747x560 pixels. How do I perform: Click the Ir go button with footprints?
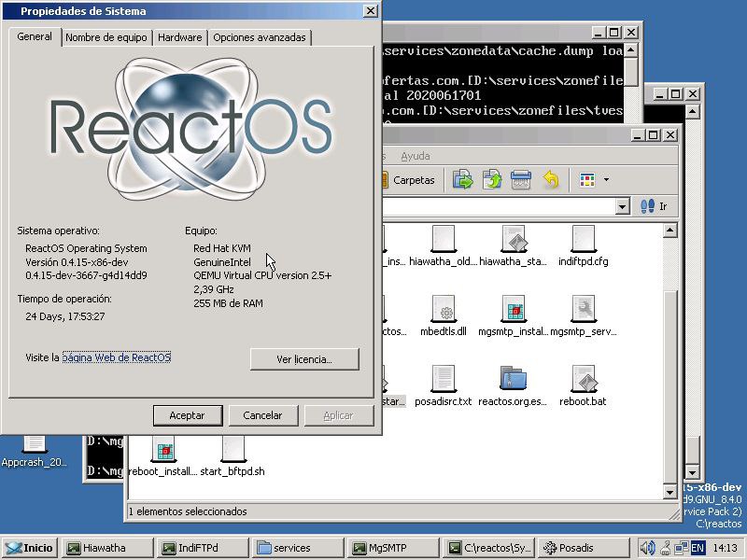click(654, 206)
